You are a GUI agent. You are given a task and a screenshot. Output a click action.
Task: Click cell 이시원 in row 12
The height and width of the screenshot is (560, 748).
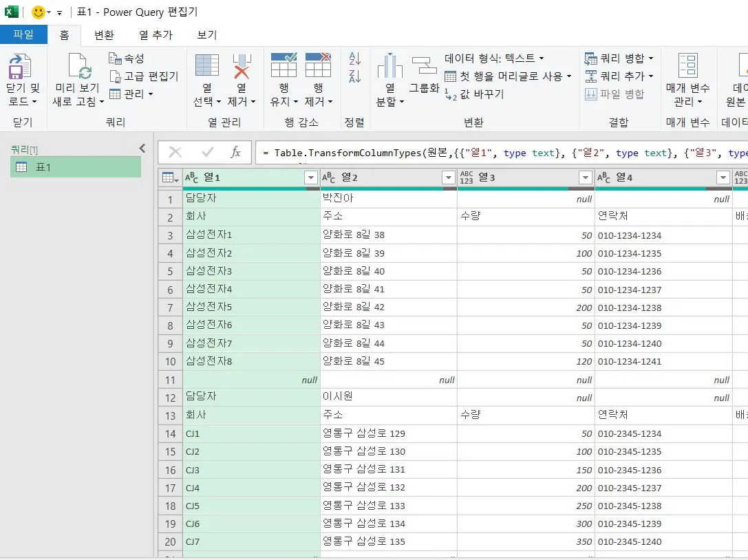point(389,397)
